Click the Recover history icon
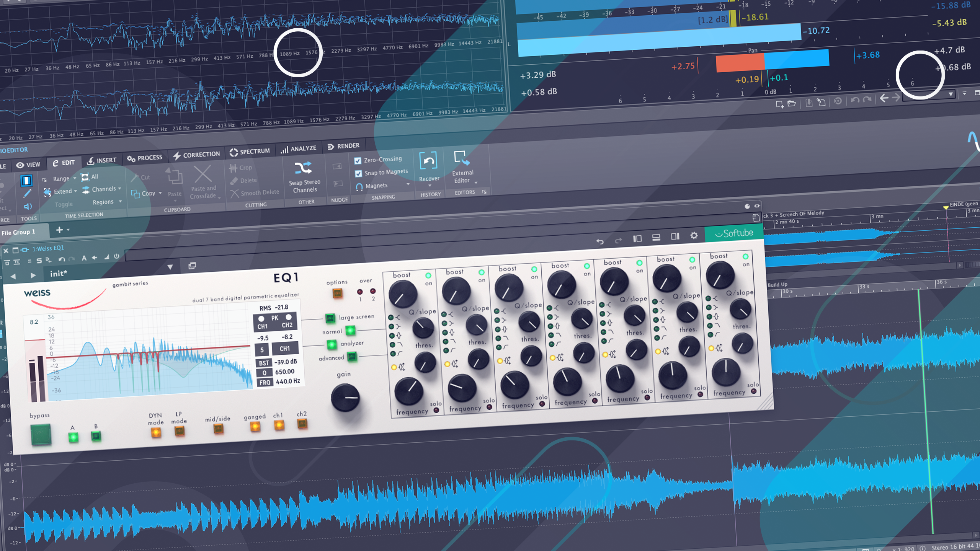 (428, 161)
